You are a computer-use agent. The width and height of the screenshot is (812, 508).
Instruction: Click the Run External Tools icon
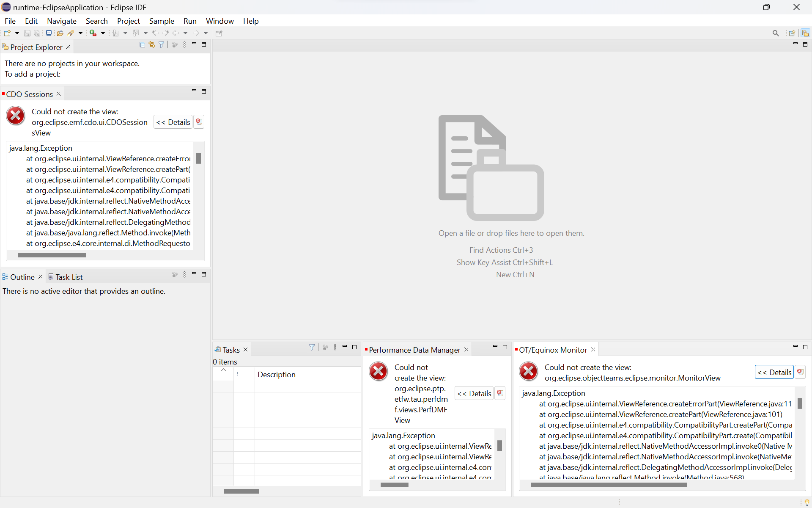(x=93, y=33)
